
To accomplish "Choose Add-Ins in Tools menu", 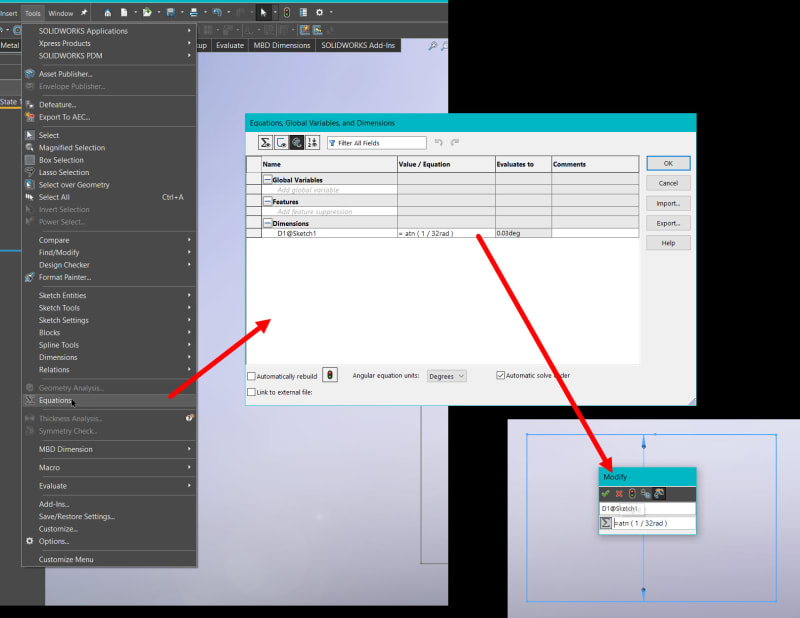I will point(109,504).
